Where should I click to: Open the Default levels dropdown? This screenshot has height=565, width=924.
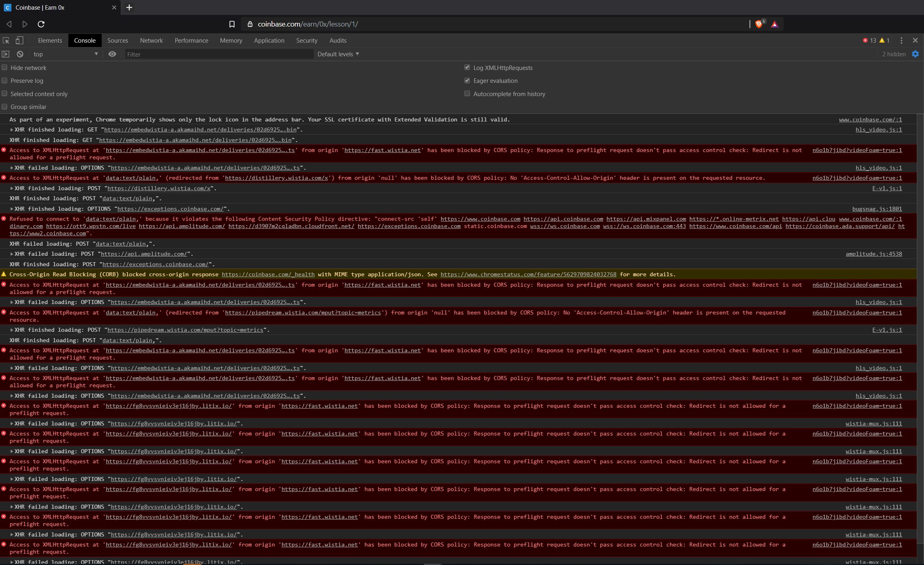(338, 54)
